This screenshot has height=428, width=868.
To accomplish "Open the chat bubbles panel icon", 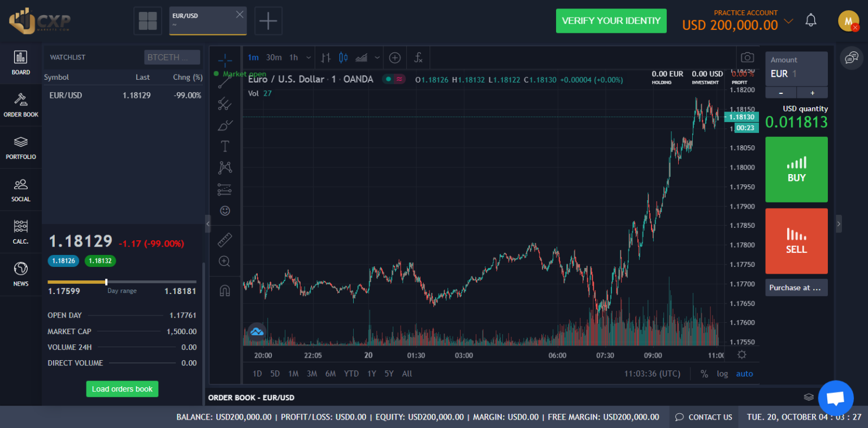I will tap(852, 58).
